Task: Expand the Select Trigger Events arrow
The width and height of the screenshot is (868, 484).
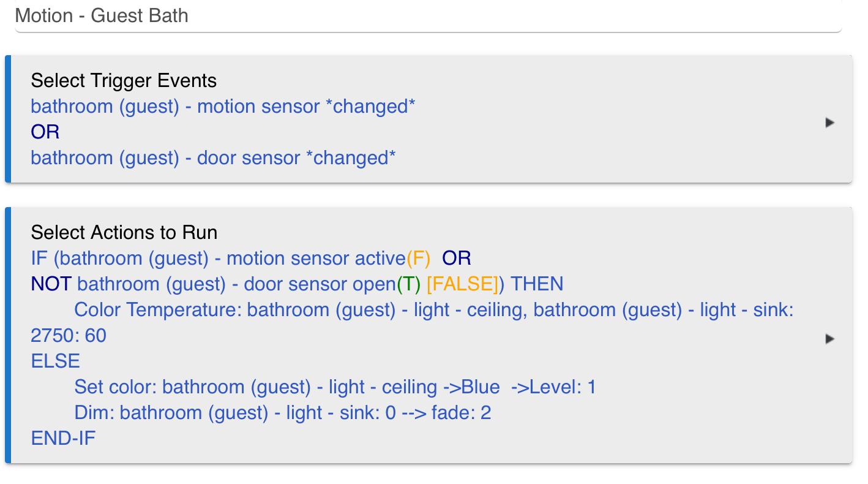Action: [x=830, y=123]
